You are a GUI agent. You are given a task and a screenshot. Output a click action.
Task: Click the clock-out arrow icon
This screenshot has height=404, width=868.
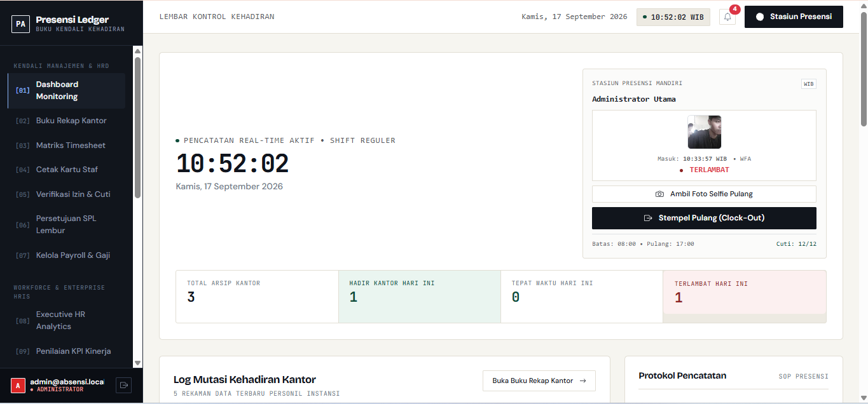coord(648,218)
